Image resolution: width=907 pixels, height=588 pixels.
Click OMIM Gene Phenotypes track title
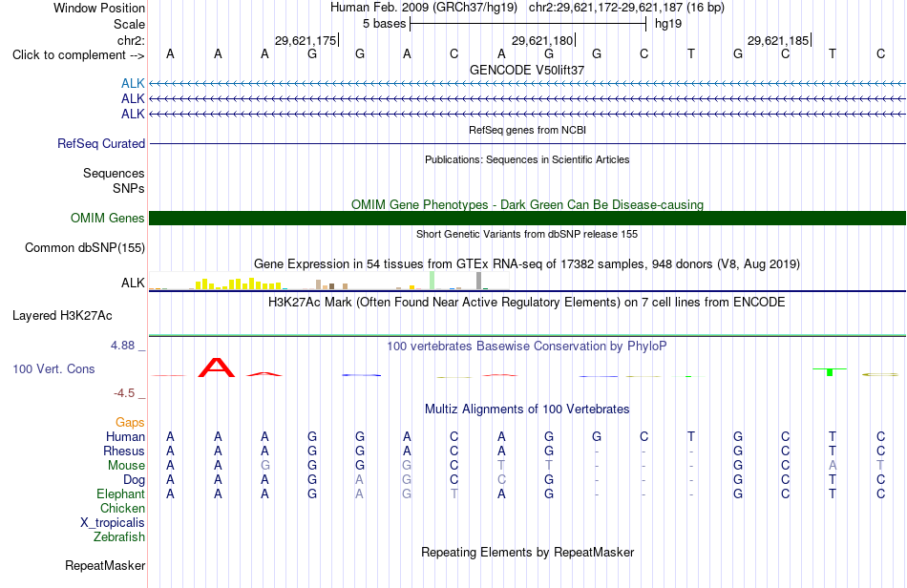coord(527,204)
